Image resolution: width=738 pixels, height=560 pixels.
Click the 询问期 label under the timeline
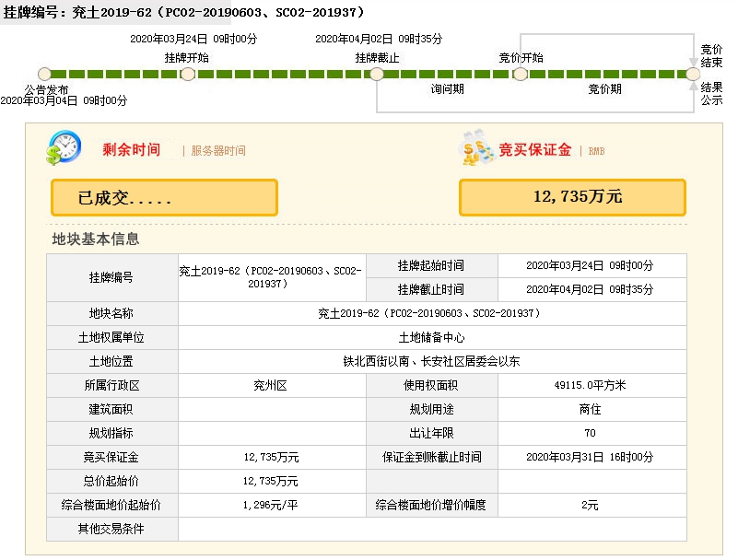(x=448, y=89)
